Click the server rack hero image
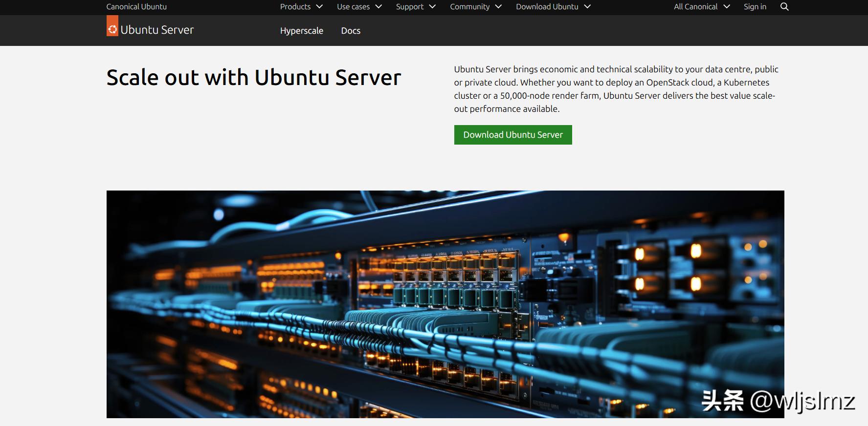 point(445,304)
